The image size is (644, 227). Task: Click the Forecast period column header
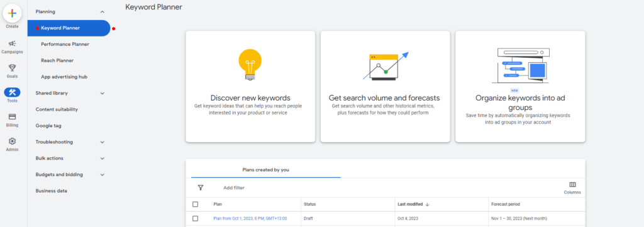tap(506, 204)
